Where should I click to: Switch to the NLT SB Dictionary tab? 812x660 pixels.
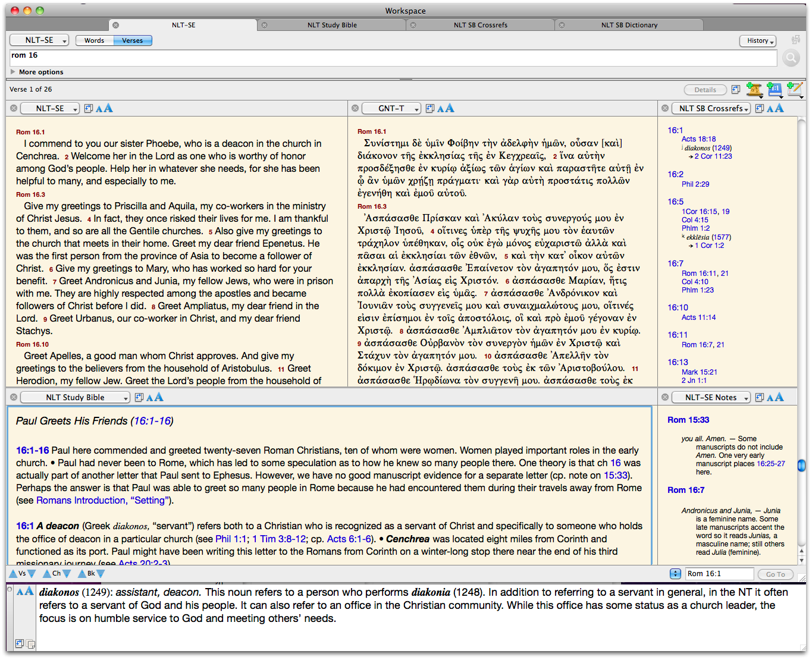[629, 25]
